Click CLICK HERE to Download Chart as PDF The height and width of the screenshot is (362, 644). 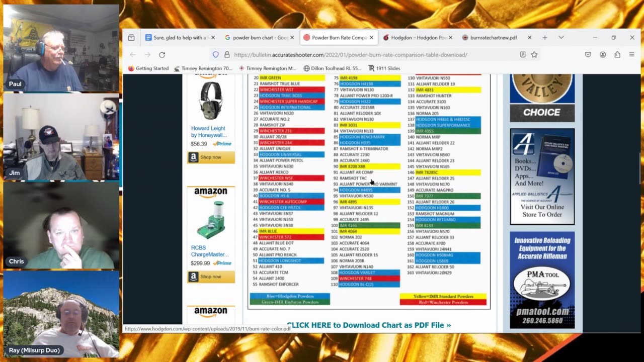pos(369,325)
